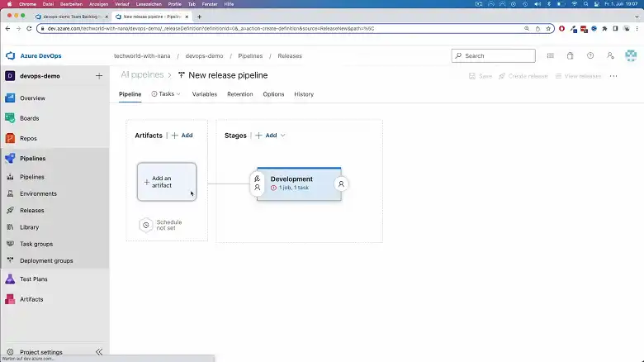Open the marketplace bag icon
Image resolution: width=644 pixels, height=362 pixels.
click(570, 55)
